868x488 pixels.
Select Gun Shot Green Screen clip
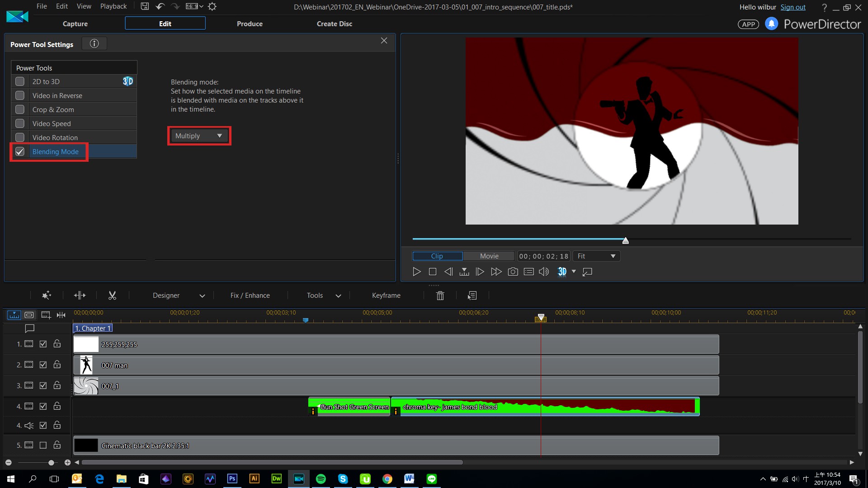349,407
